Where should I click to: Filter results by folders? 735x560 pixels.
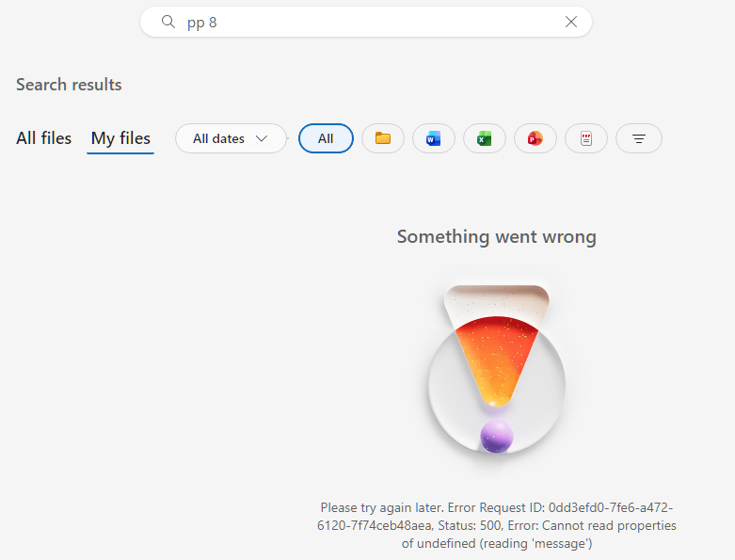coord(383,138)
